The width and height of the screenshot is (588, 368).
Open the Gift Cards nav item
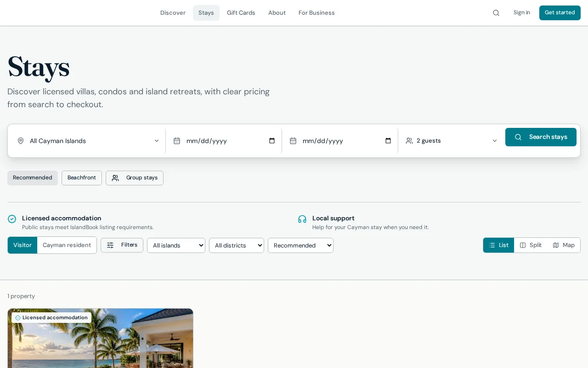241,13
